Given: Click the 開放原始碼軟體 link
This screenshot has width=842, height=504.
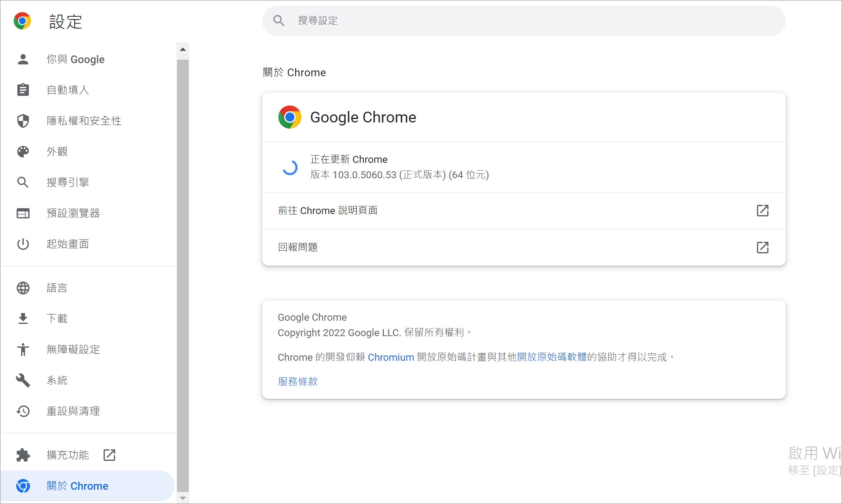Looking at the screenshot, I should (x=552, y=357).
